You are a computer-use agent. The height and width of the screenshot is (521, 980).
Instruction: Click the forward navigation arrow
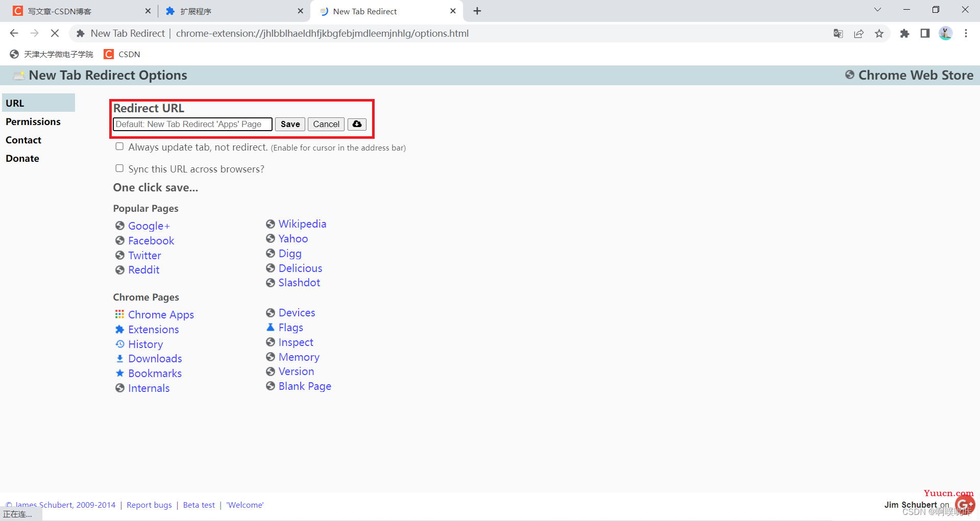(34, 33)
